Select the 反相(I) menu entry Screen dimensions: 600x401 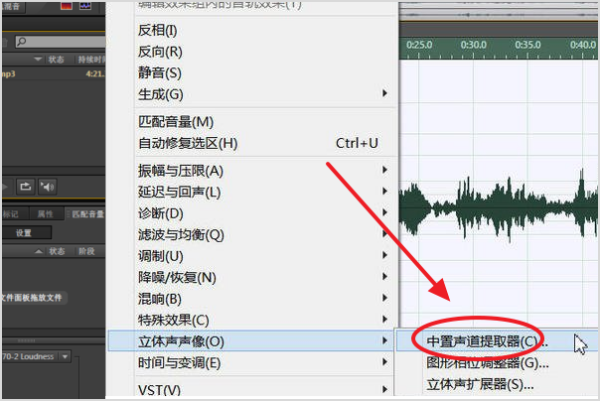264,30
